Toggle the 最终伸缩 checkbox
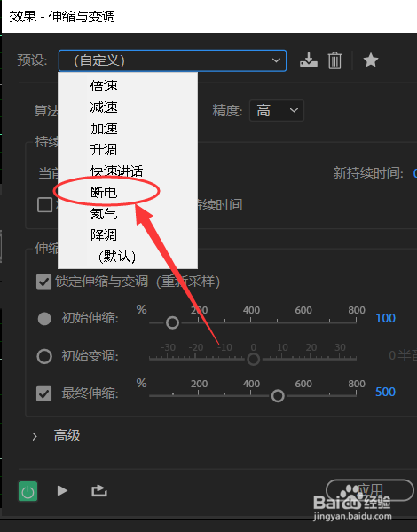The width and height of the screenshot is (417, 532). tap(44, 393)
